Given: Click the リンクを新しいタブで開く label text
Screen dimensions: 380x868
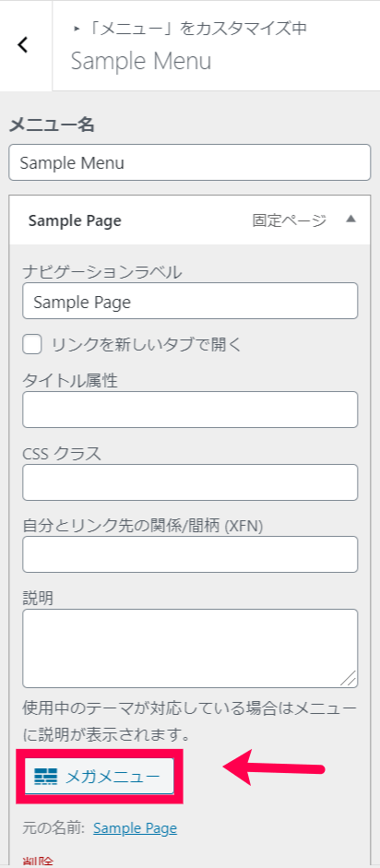Looking at the screenshot, I should coord(147,344).
